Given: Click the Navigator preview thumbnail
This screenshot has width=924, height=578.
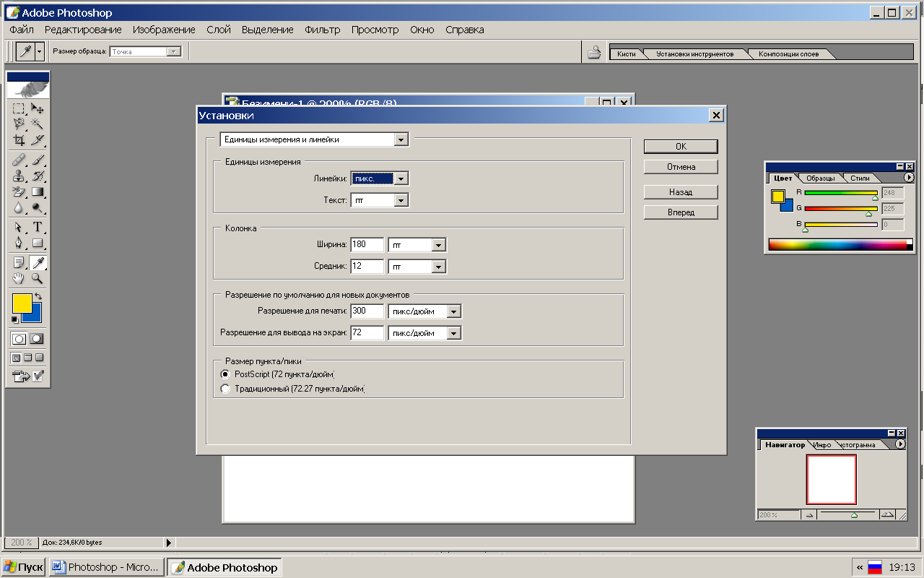Looking at the screenshot, I should pyautogui.click(x=832, y=479).
